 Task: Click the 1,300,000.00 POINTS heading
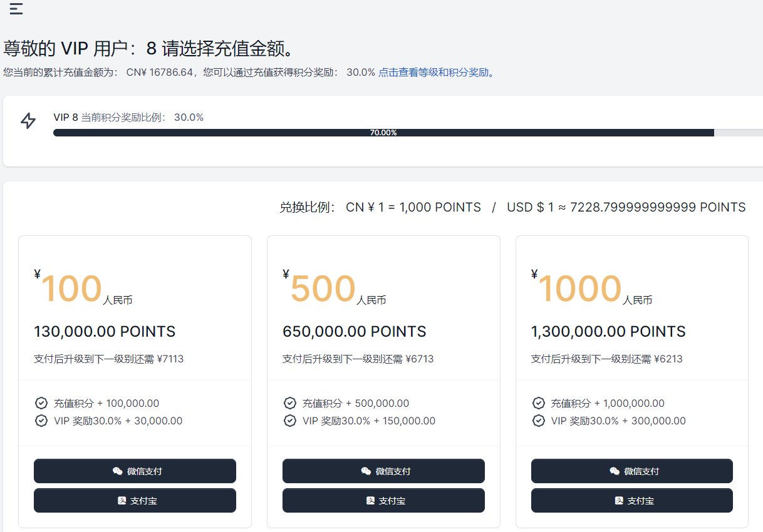608,332
